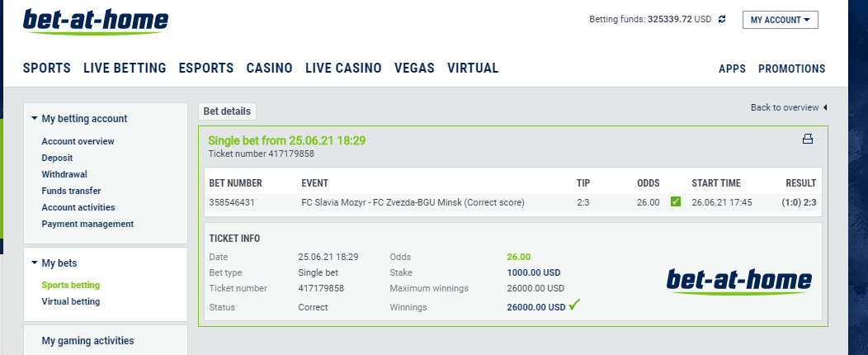Click the Back to overview arrow
The height and width of the screenshot is (355, 868).
(825, 107)
